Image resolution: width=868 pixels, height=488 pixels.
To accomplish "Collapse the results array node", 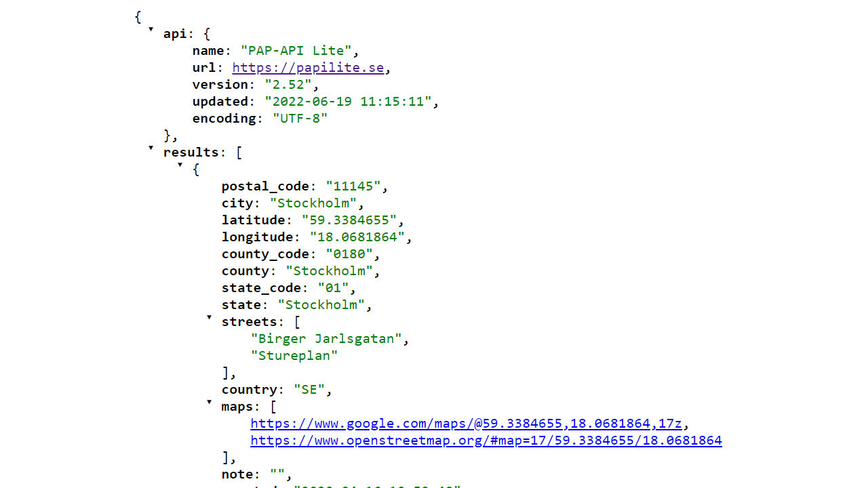I will pyautogui.click(x=151, y=148).
